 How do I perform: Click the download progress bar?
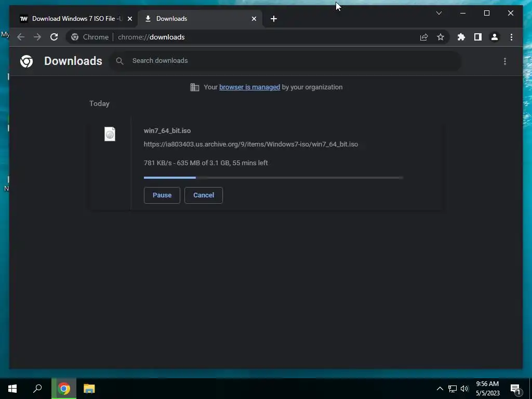pos(273,178)
